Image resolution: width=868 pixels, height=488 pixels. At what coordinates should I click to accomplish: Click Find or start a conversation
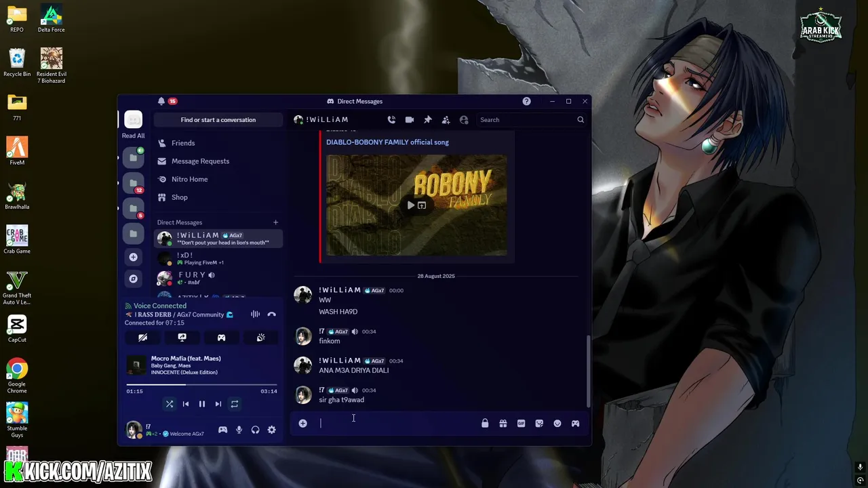[218, 120]
